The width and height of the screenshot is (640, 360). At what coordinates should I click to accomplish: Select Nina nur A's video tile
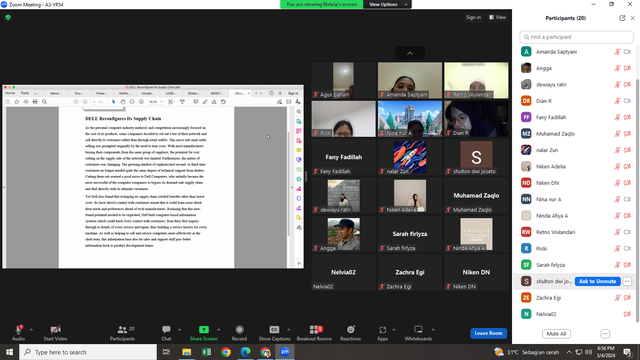point(410,119)
